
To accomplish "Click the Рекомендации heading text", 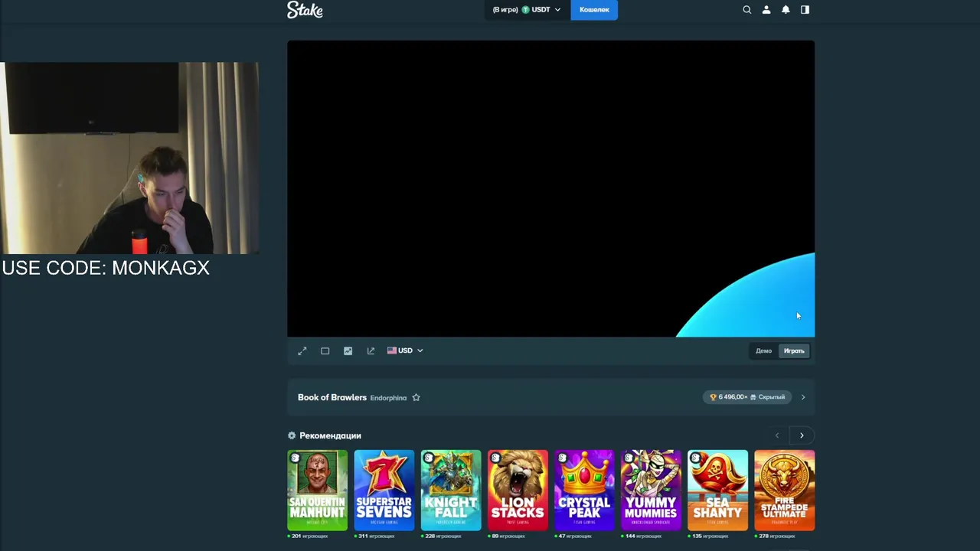I will 330,435.
